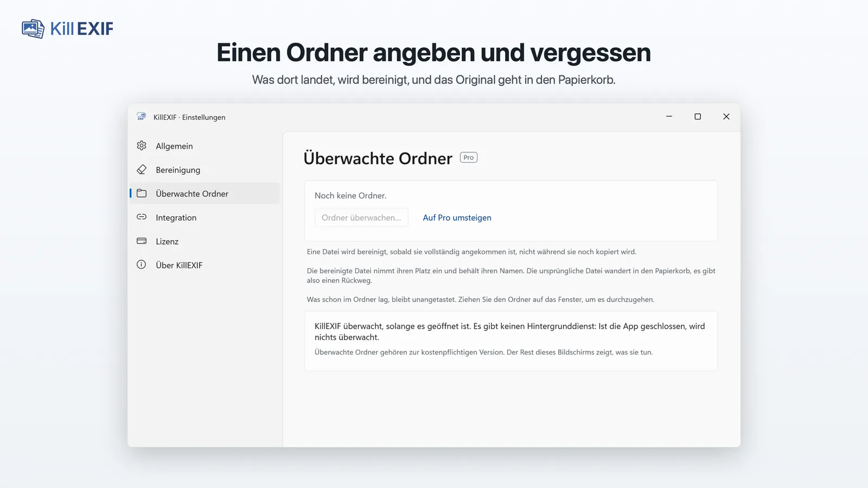The image size is (868, 488).
Task: Click the 'Einen Ordner angeben und vergessen' headline
Action: coord(434,53)
